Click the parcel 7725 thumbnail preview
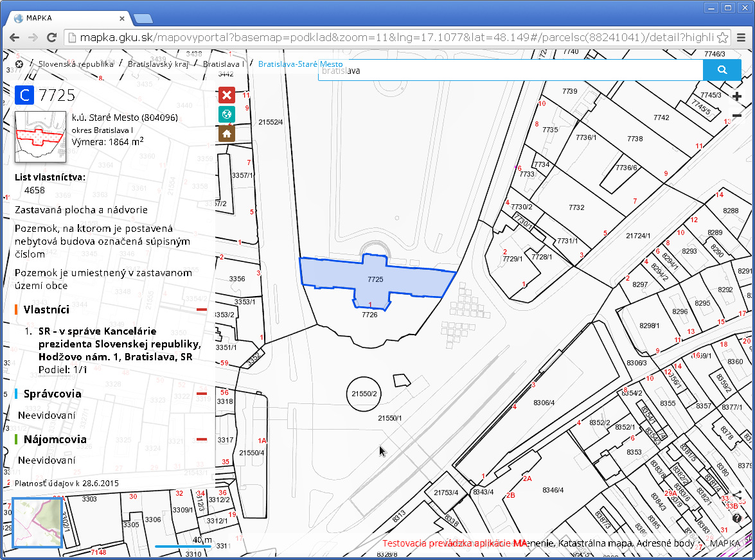Screen dimensions: 755x560 tap(40, 136)
